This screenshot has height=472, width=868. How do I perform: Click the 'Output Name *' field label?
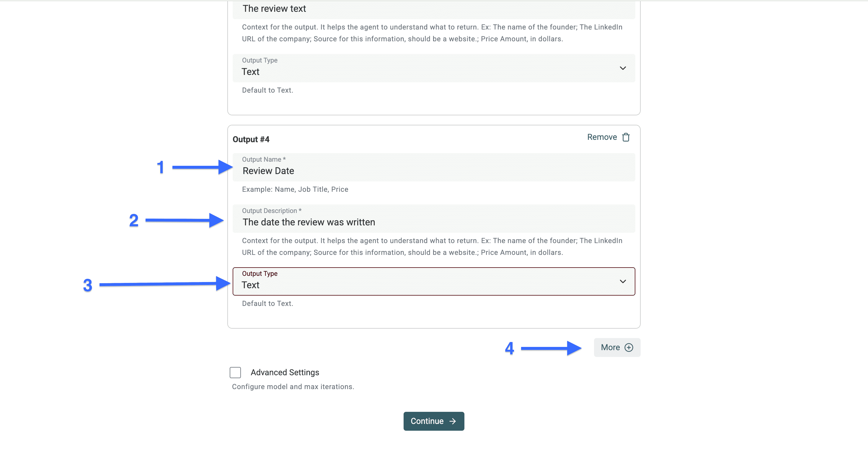pyautogui.click(x=263, y=159)
